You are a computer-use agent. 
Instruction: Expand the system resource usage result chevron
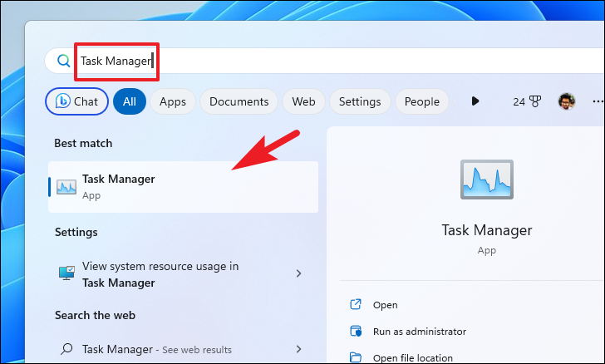pos(298,273)
